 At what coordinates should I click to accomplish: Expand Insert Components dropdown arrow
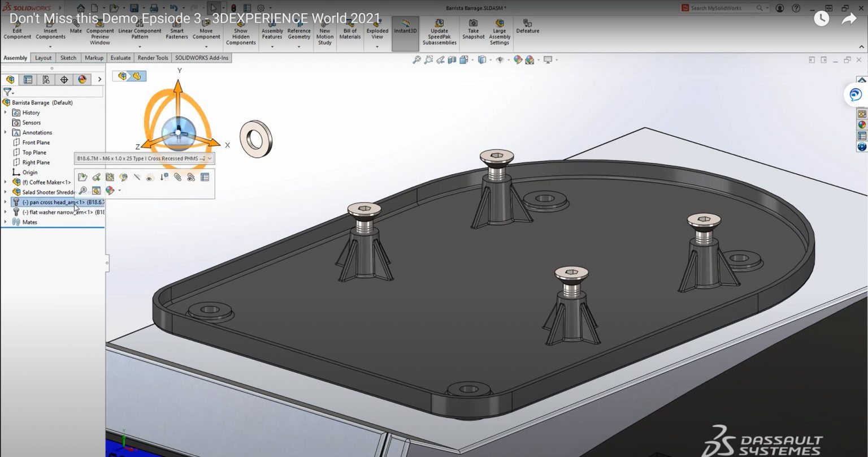click(x=50, y=47)
